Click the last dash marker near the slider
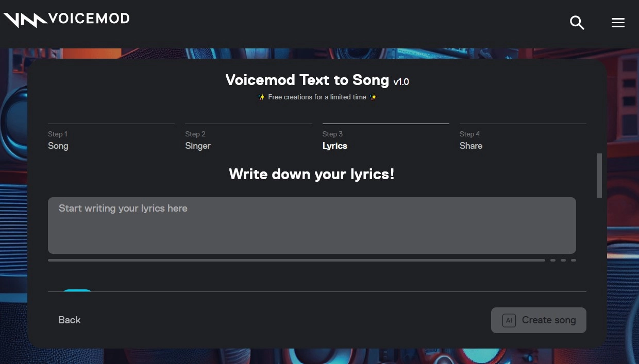This screenshot has height=364, width=639. [x=574, y=260]
